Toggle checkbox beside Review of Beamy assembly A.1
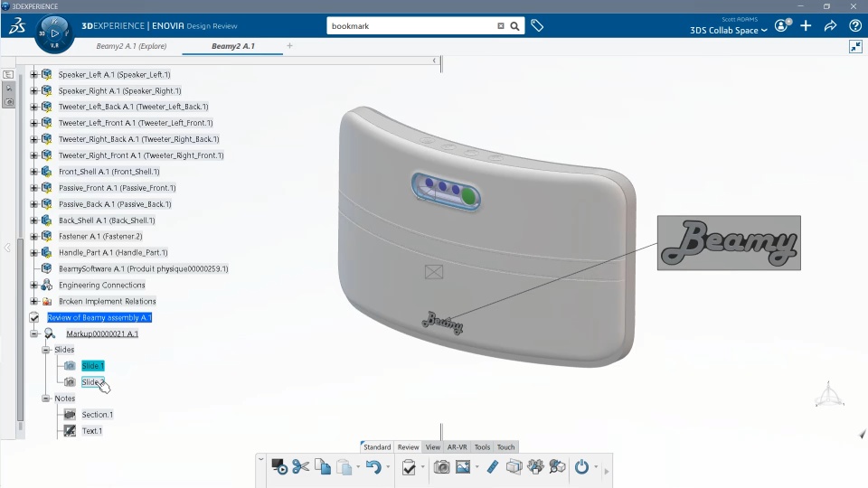 33,317
